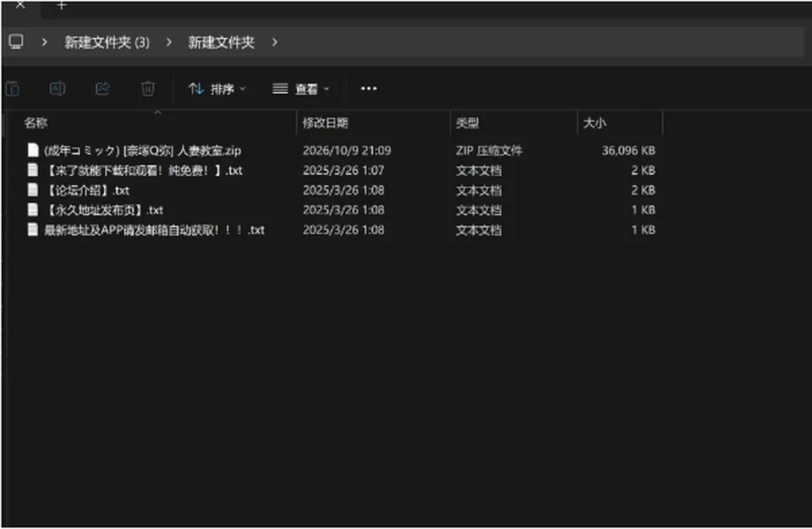Click the 1 KB size of 【永久地址发布页】.txt
Screen dimensions: 812x529
(643, 211)
